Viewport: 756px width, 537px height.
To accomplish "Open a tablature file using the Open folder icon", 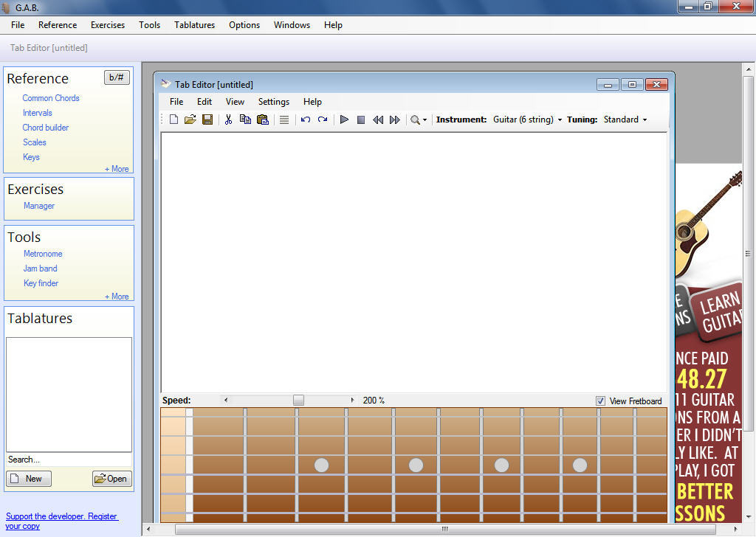I will pos(190,119).
